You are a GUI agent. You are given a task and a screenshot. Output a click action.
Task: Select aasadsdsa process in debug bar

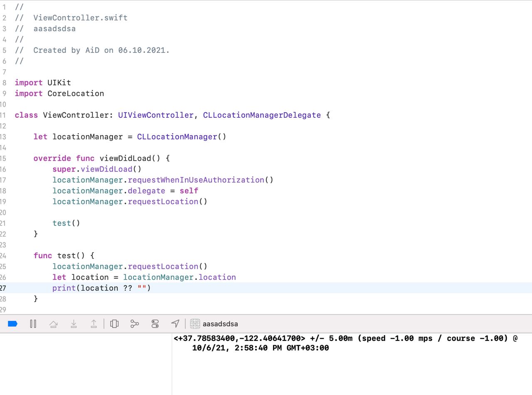(214, 323)
